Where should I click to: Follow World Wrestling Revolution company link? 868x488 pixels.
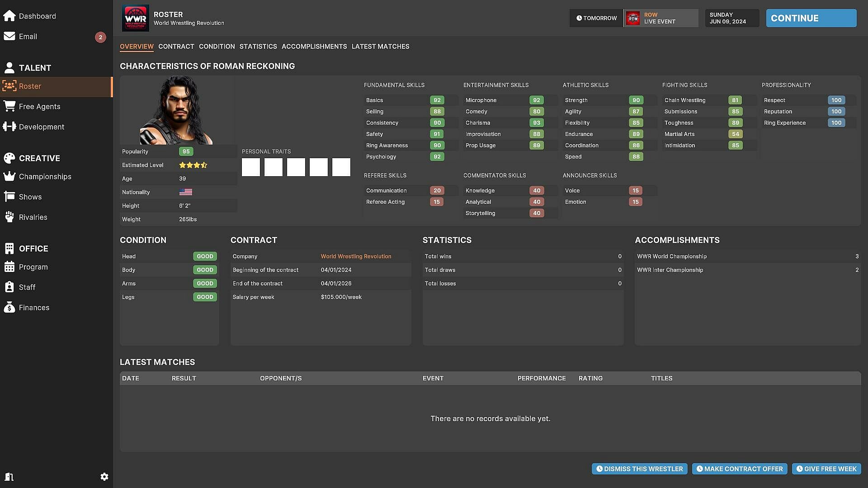tap(356, 256)
